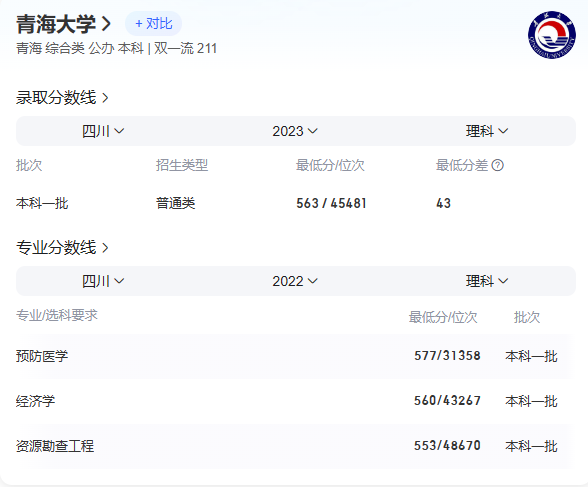
Task: Open the 专业分数线 section link
Action: point(62,247)
